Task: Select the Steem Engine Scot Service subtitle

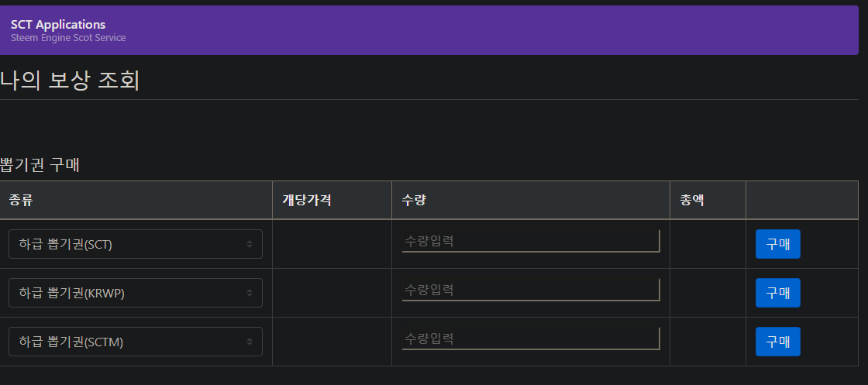Action: (68, 38)
